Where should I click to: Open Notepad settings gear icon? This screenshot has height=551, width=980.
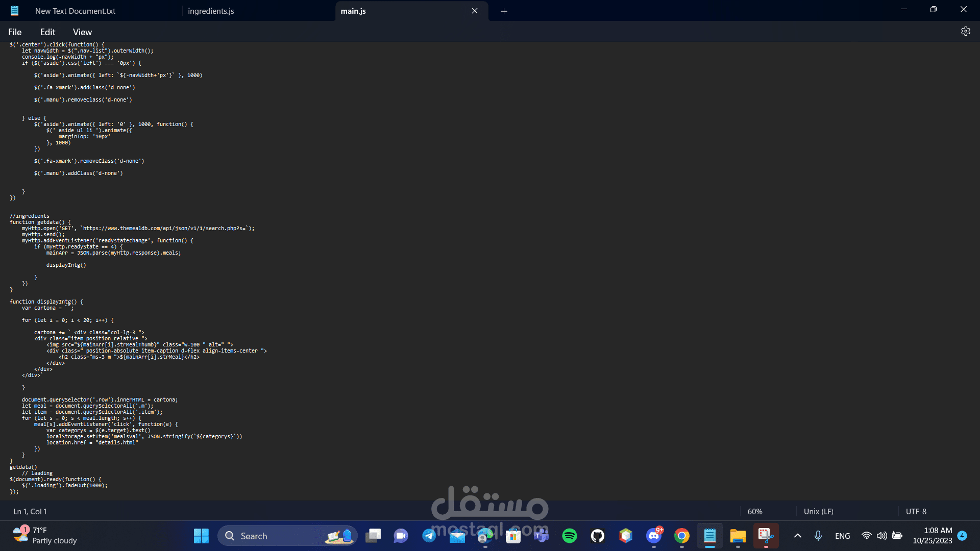tap(965, 32)
